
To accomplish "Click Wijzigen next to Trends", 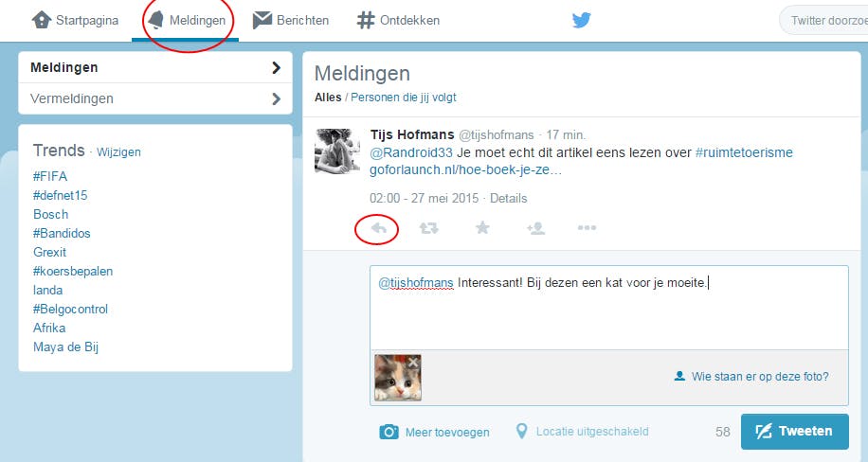I will pyautogui.click(x=118, y=152).
